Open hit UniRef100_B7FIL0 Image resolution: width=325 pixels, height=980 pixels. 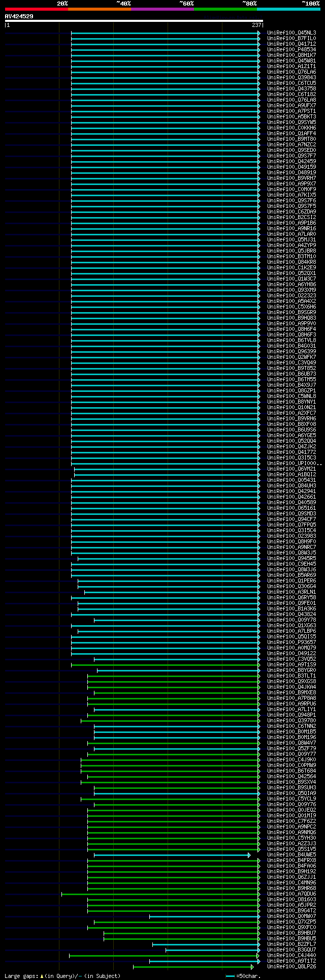(291, 39)
